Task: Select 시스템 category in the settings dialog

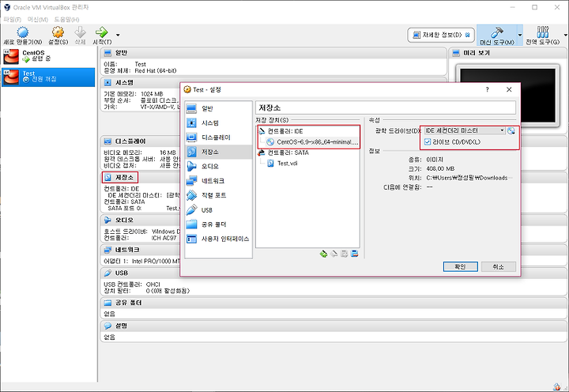Action: point(218,123)
